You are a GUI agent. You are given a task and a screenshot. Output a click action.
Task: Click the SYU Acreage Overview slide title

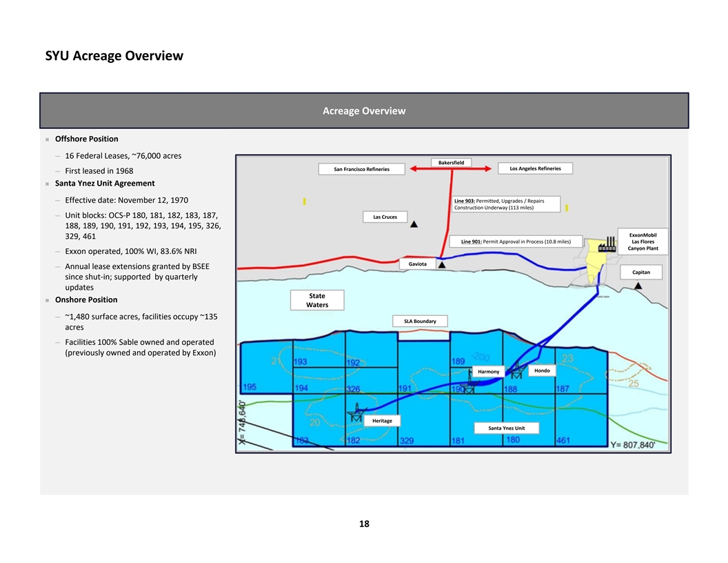pos(114,55)
